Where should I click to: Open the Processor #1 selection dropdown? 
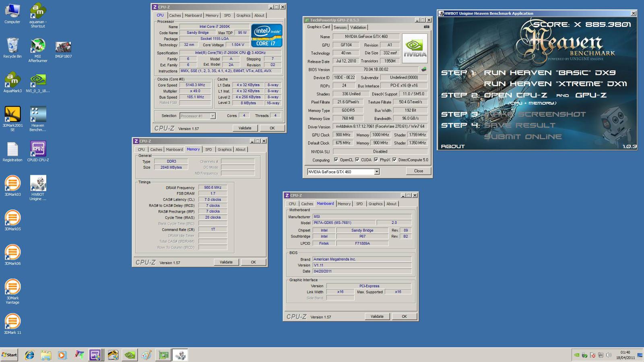pos(213,116)
